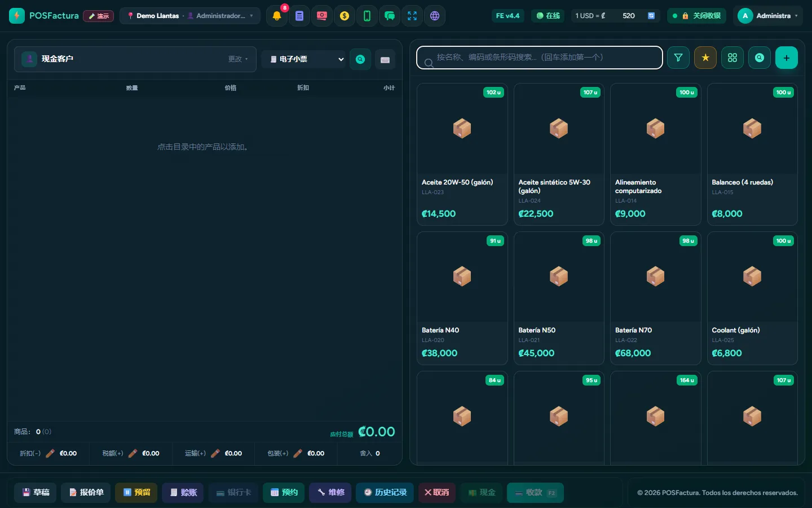Screen dimensions: 812x508
Task: Open 历史记录 history
Action: [x=385, y=492]
